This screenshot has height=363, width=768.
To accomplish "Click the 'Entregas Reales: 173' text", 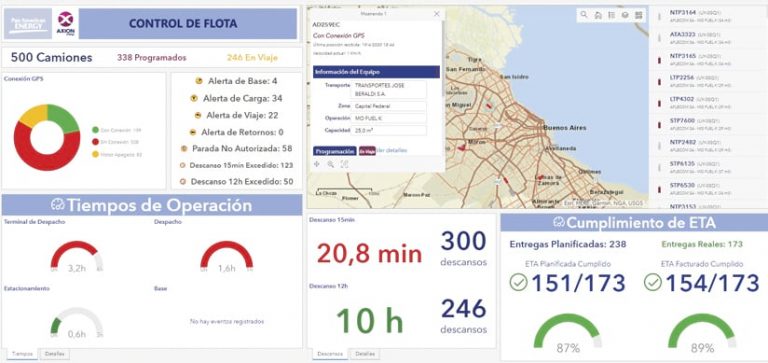I will (x=702, y=244).
